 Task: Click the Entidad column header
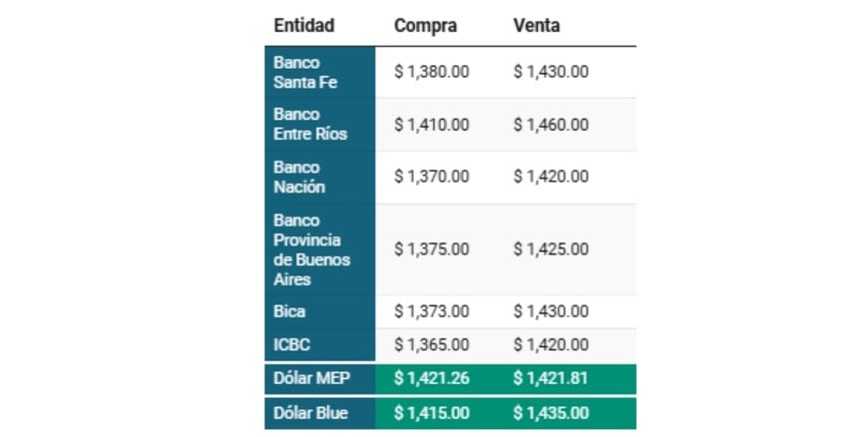tap(303, 26)
